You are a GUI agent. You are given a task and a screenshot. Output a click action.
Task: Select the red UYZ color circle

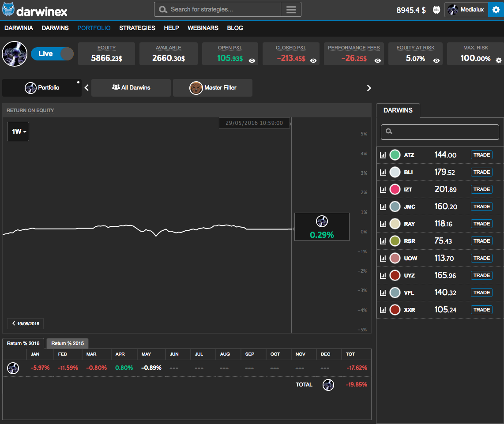395,276
